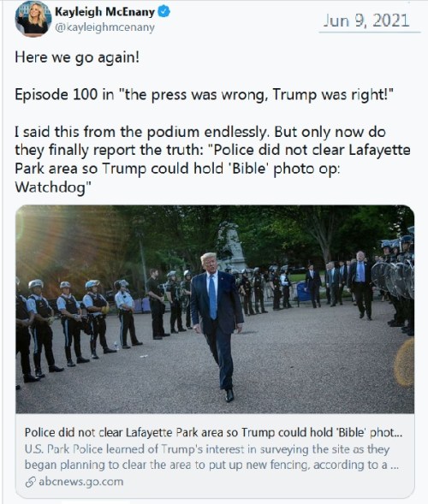Open the 'Police did not clear Lafayette Park' card headline
Image resolution: width=428 pixels, height=504 pixels.
click(x=213, y=432)
